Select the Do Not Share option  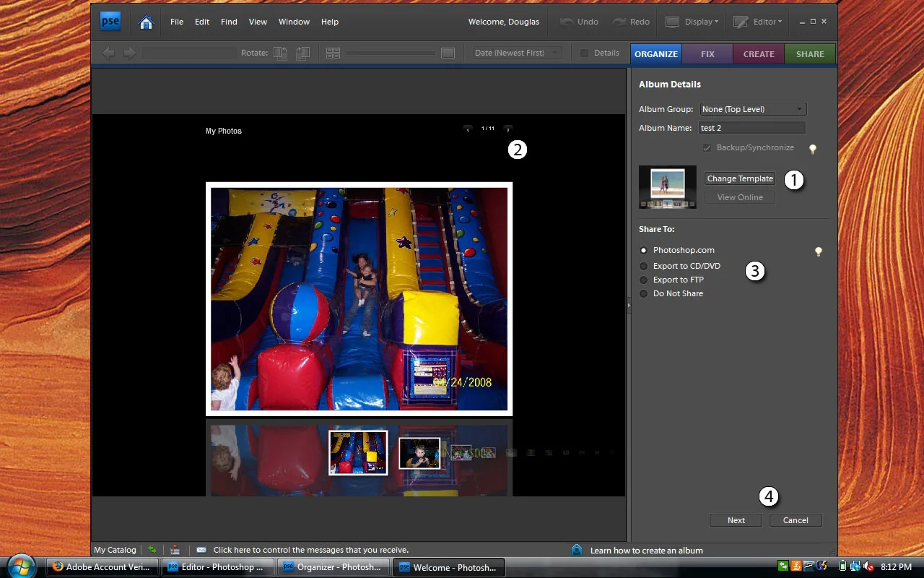pyautogui.click(x=644, y=293)
